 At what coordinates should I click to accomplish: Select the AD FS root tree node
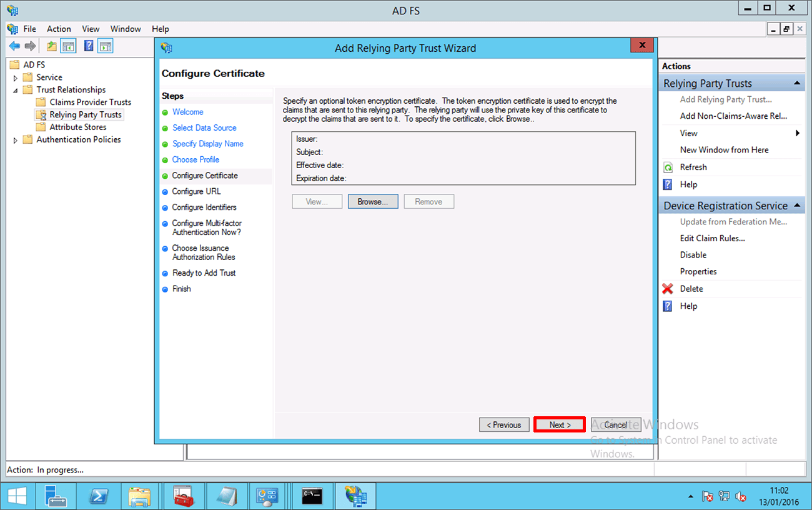(x=34, y=65)
